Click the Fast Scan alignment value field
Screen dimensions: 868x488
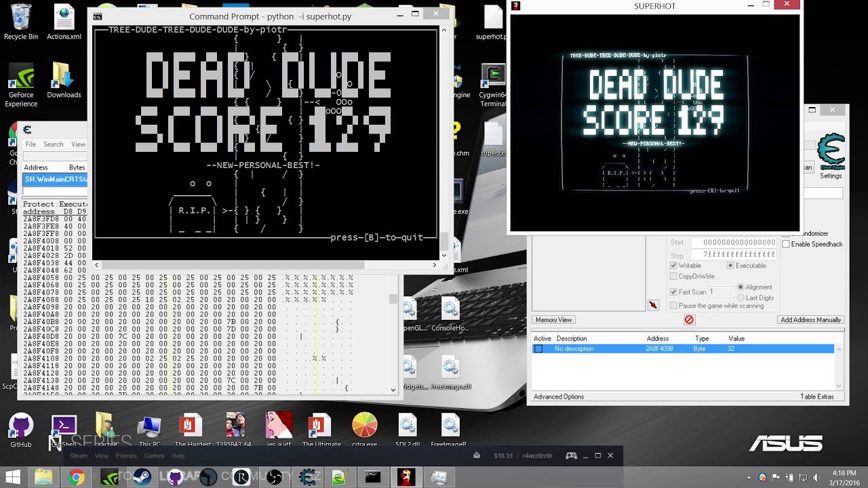720,292
